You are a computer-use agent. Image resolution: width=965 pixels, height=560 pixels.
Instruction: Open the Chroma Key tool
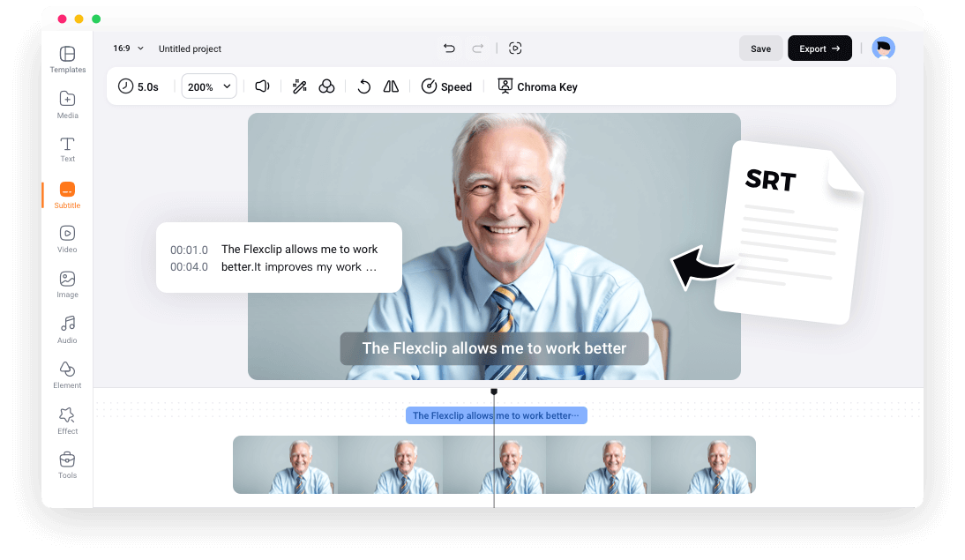pyautogui.click(x=537, y=86)
